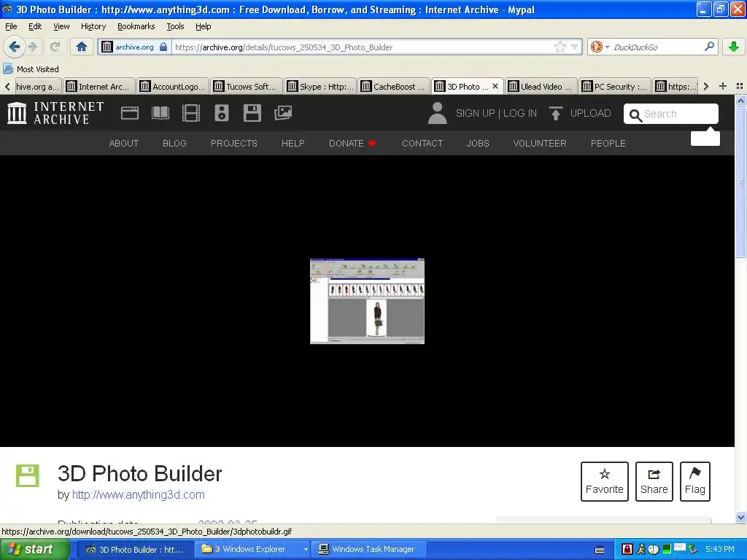The width and height of the screenshot is (747, 560).
Task: Open the VOLUNTEER link
Action: tap(540, 144)
